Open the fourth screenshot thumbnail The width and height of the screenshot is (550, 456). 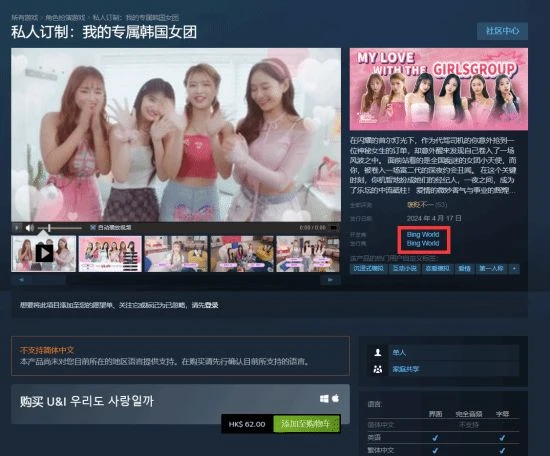242,254
